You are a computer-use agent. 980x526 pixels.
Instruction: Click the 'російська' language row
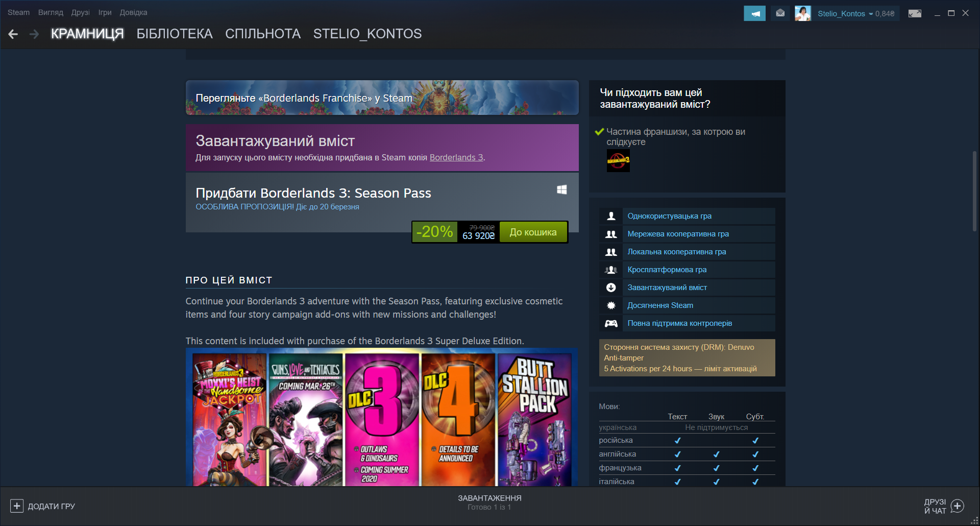[687, 440]
